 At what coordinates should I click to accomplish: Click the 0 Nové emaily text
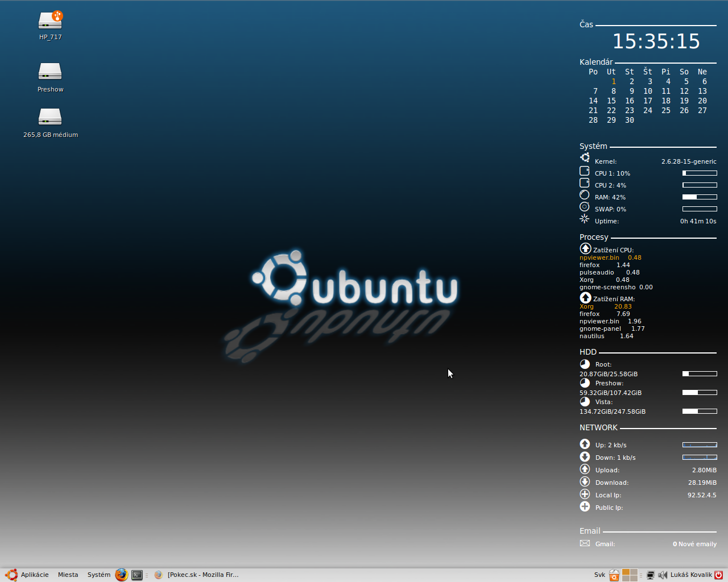pos(694,544)
